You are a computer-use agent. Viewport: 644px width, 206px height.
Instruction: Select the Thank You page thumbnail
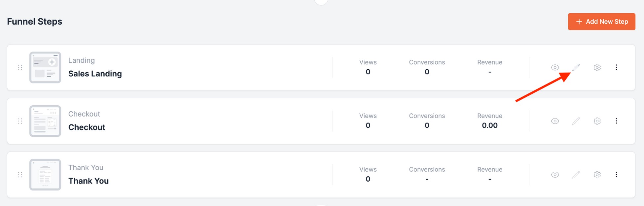click(x=45, y=175)
